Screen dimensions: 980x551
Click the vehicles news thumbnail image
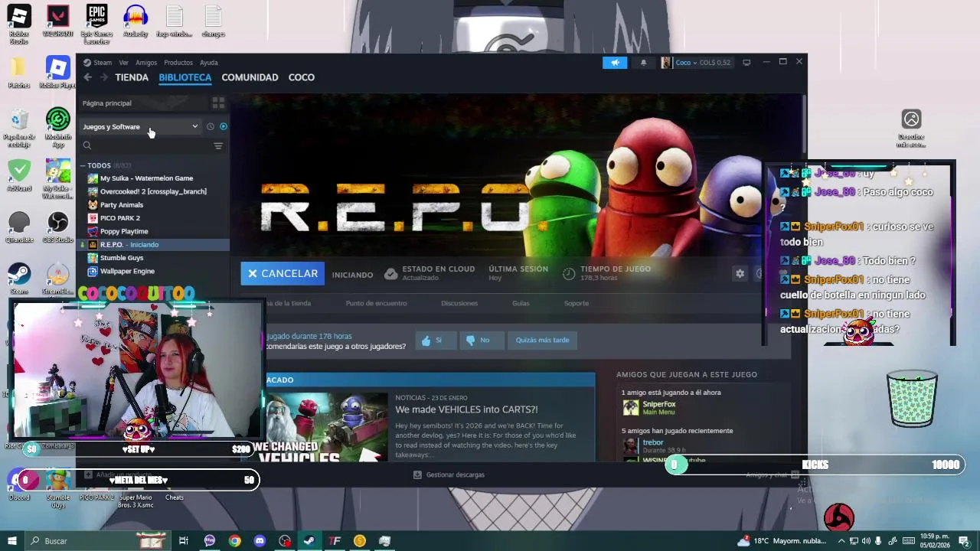click(x=327, y=427)
